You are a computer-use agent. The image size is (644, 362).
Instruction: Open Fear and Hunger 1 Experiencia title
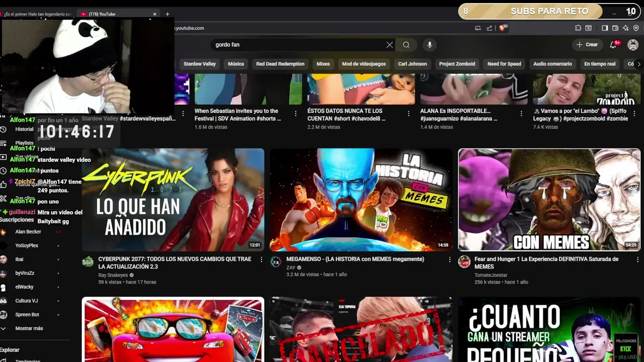[x=546, y=263]
